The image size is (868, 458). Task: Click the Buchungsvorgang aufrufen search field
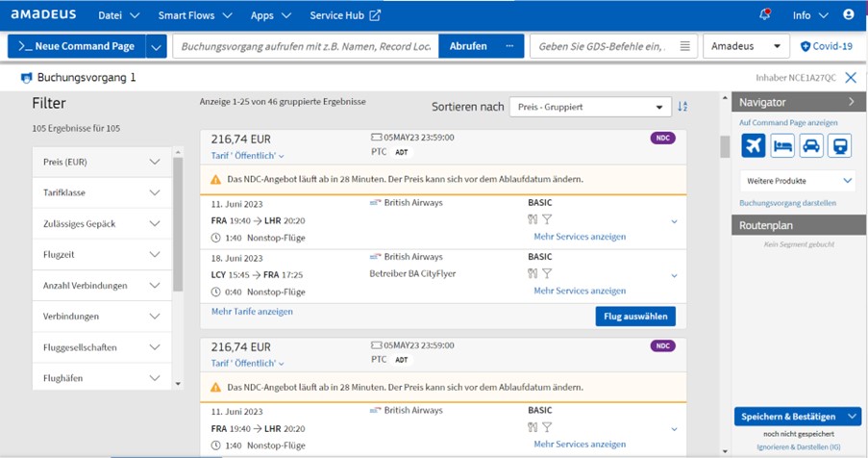click(x=306, y=46)
